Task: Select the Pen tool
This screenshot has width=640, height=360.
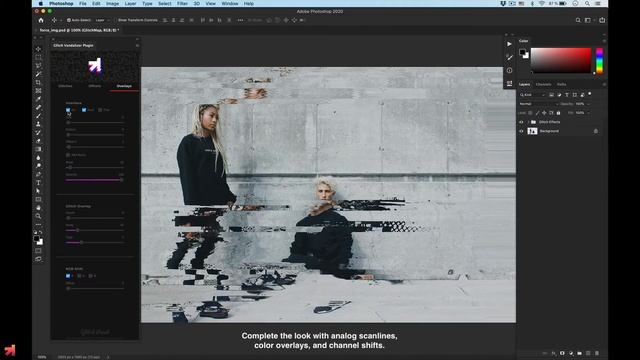Action: coord(38,174)
